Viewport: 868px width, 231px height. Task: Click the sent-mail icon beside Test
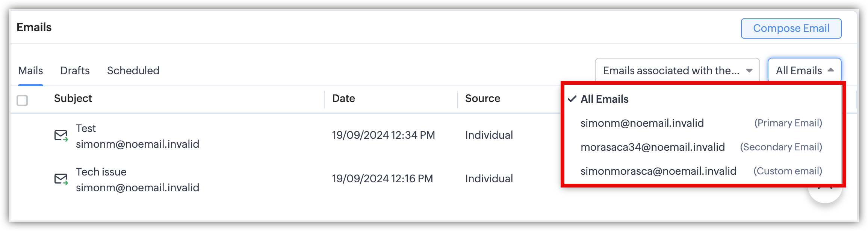click(x=61, y=136)
